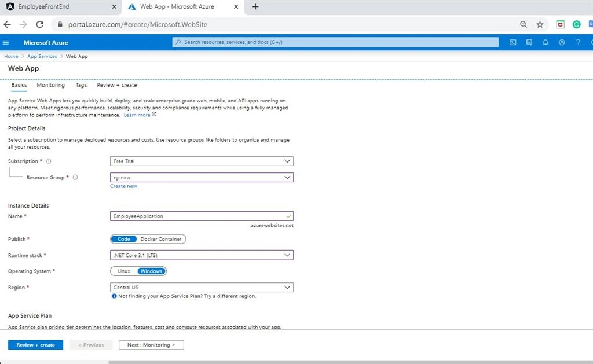Screen dimensions: 593x364
Task: Click 'Not finding your App Service Plan?' notice
Action: click(x=184, y=296)
